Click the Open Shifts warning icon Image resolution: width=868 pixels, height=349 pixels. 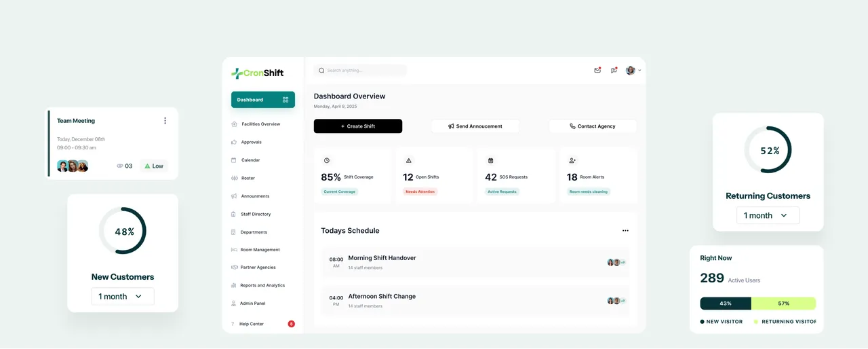tap(408, 161)
